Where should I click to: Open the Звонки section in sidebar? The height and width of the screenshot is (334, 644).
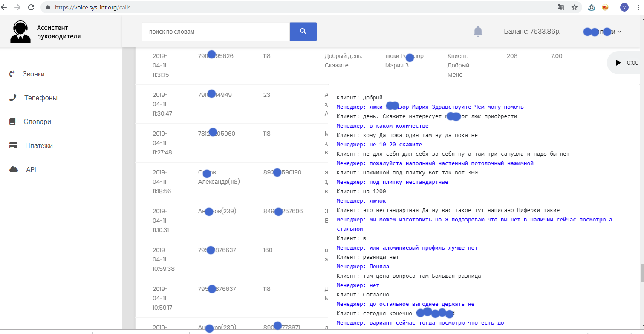point(33,74)
